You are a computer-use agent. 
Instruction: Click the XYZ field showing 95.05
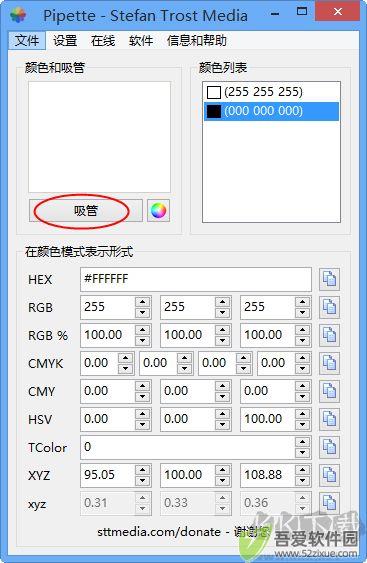(x=108, y=475)
